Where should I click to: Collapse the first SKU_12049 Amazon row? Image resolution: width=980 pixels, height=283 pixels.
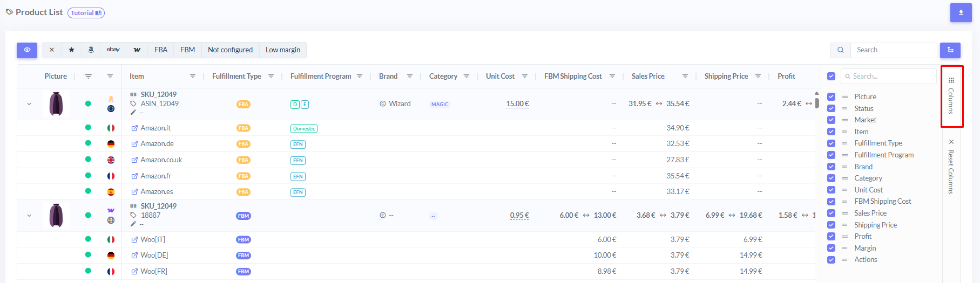pos(29,104)
